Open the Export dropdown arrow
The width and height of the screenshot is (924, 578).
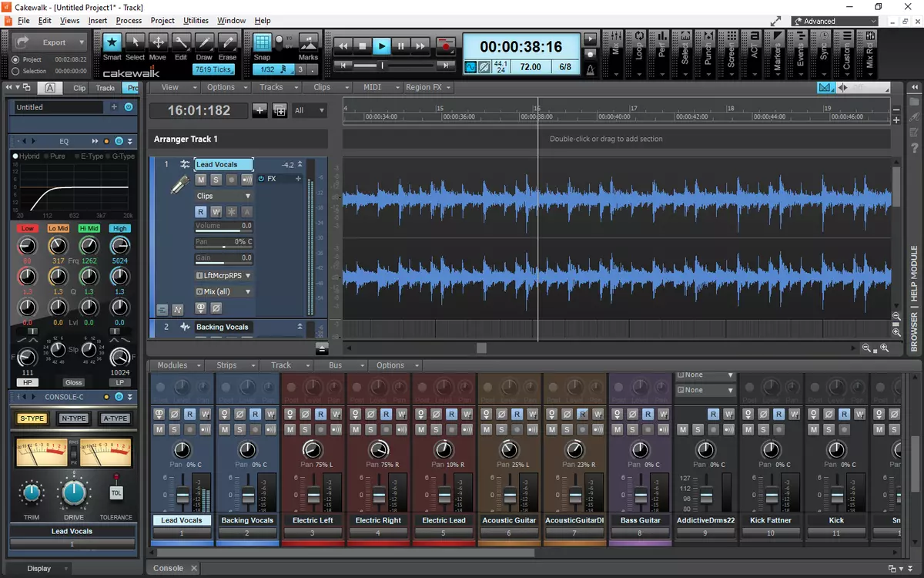81,42
